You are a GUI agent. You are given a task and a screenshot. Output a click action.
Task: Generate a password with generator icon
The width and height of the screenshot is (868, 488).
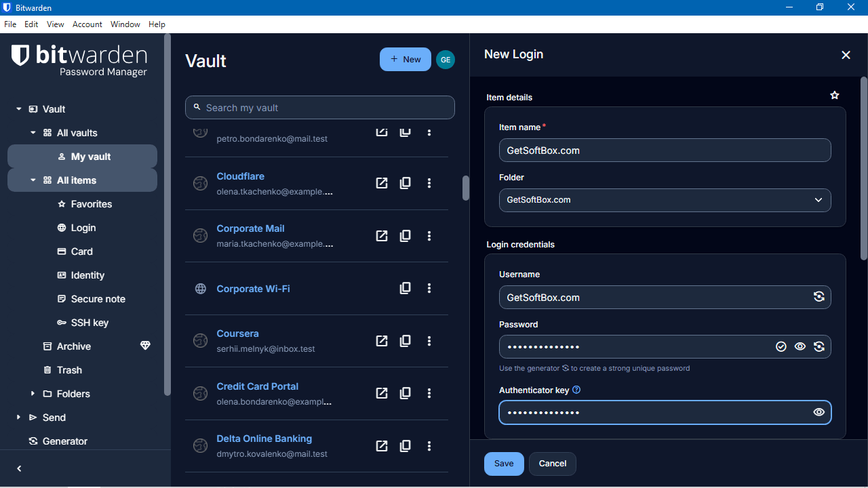[819, 346]
